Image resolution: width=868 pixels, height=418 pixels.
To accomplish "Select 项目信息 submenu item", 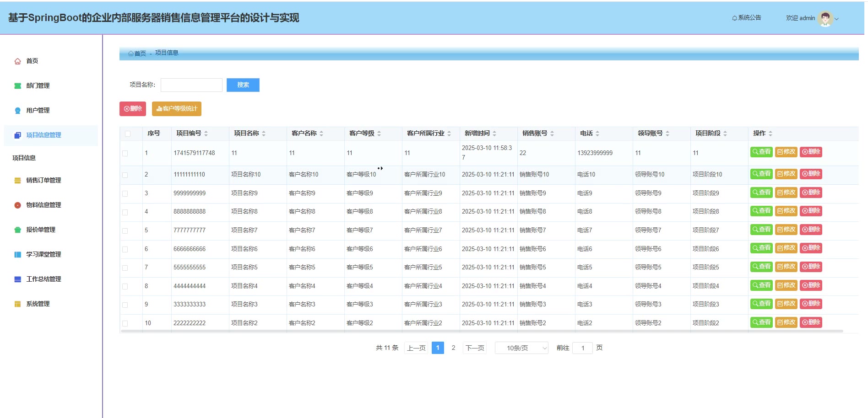I will pos(24,158).
